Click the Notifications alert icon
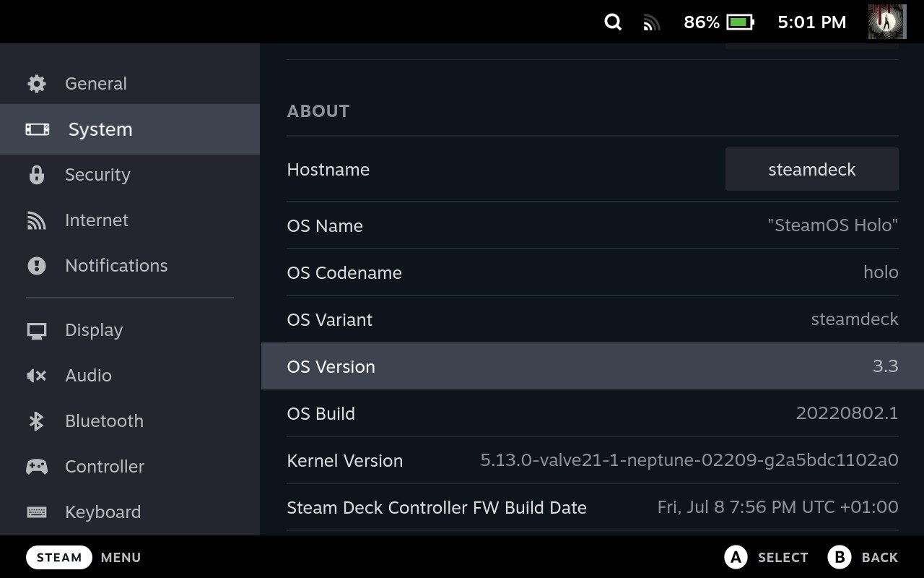Viewport: 924px width, 578px height. pos(36,265)
